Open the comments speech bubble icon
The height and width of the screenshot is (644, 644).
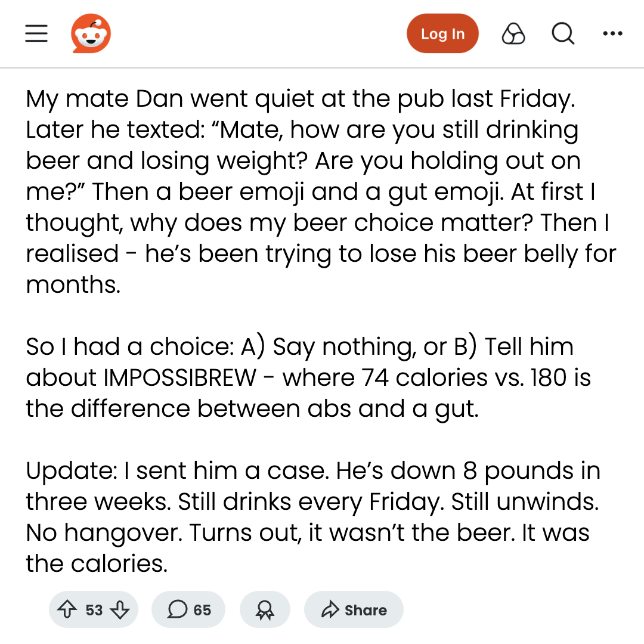point(177,609)
